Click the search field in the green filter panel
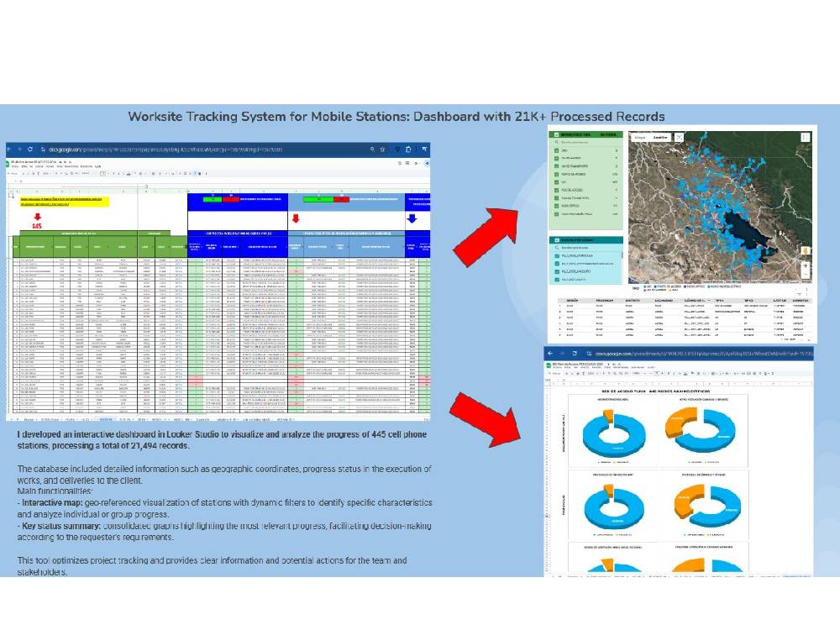840x630 pixels. 588,143
